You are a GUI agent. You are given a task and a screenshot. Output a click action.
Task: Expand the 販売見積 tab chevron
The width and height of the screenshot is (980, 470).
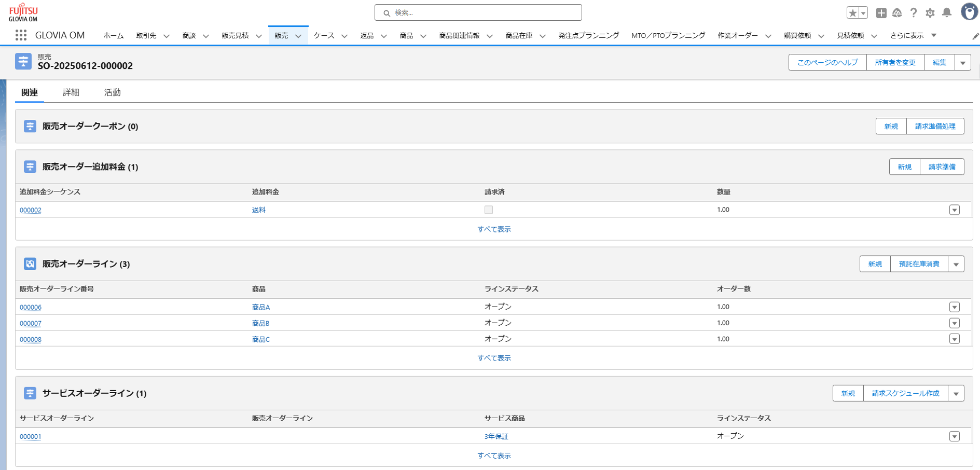[x=259, y=36]
